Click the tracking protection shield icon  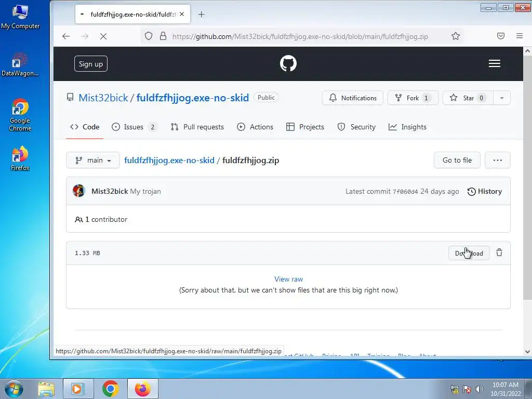click(x=149, y=36)
